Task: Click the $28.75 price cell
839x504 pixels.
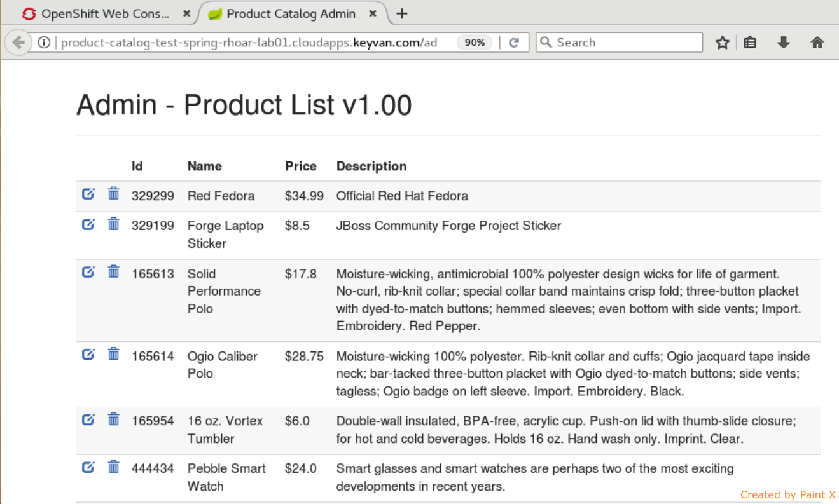Action: tap(304, 356)
